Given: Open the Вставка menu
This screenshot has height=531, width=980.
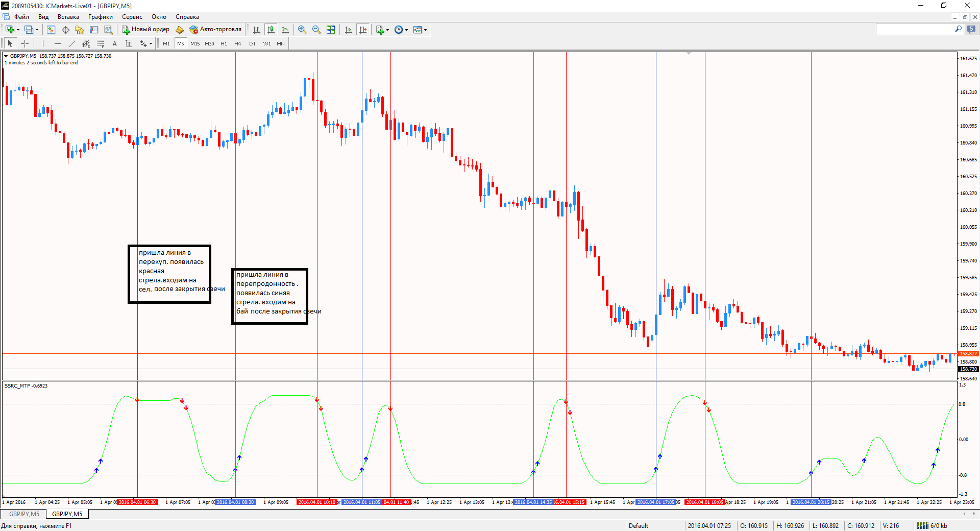Looking at the screenshot, I should (68, 17).
